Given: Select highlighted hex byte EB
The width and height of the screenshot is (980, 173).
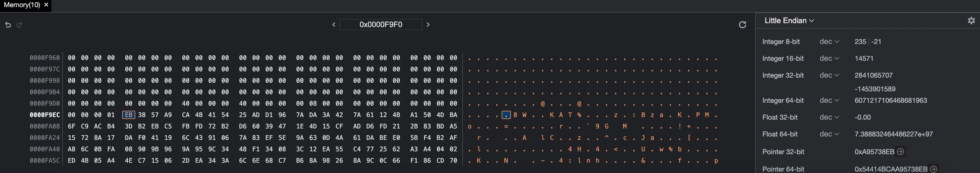Looking at the screenshot, I should (128, 115).
